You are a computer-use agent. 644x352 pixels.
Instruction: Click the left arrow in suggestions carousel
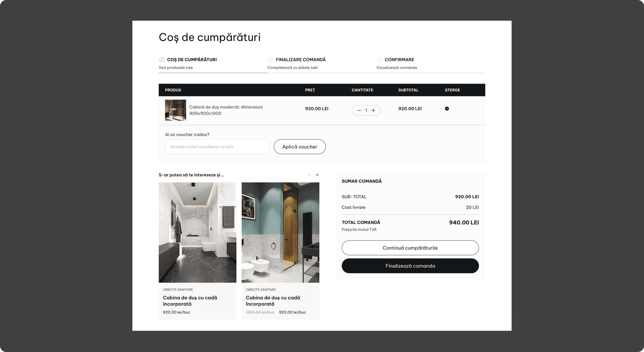[x=310, y=175]
